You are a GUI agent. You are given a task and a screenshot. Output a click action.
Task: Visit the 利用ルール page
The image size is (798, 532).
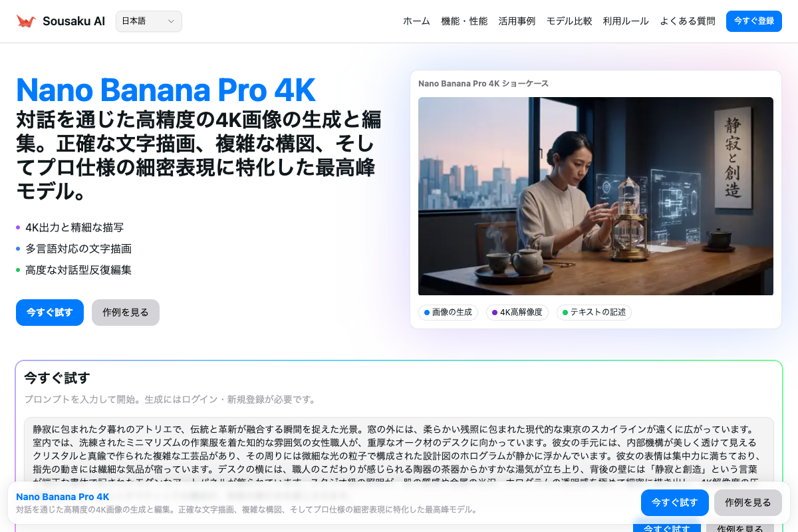pos(626,21)
